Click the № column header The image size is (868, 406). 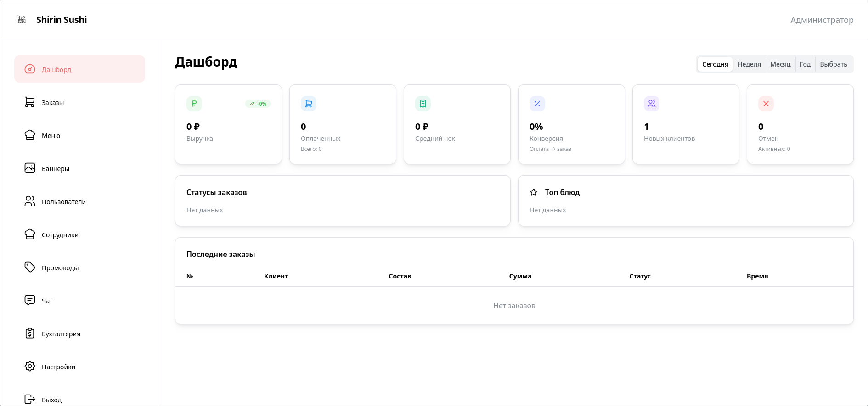click(x=190, y=276)
